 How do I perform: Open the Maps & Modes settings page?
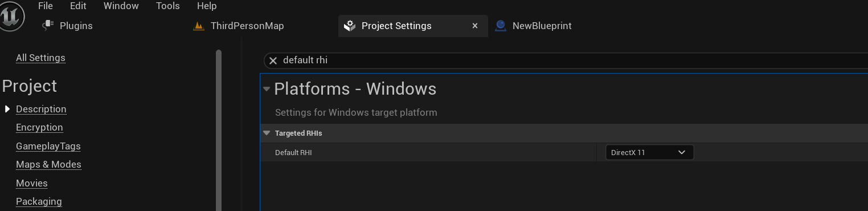coord(48,164)
